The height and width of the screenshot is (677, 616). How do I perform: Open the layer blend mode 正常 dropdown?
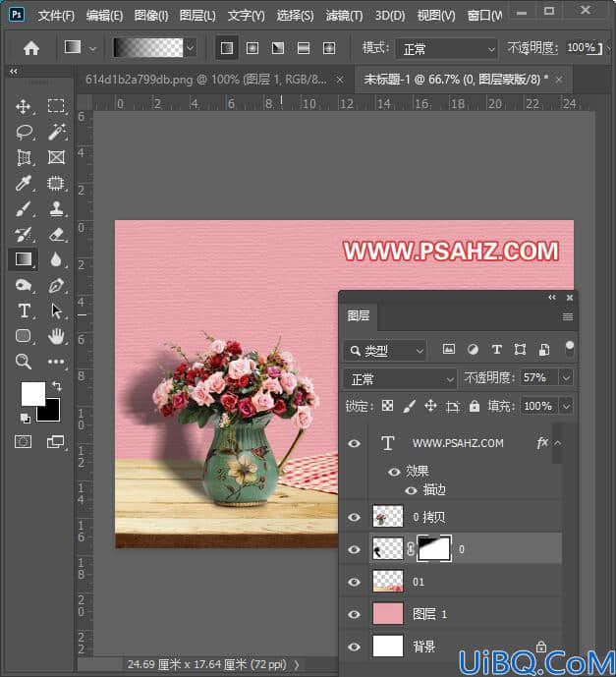click(x=400, y=379)
